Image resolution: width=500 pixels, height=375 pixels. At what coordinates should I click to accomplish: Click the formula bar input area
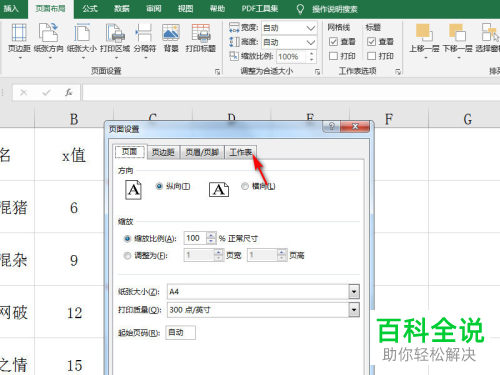tap(291, 92)
